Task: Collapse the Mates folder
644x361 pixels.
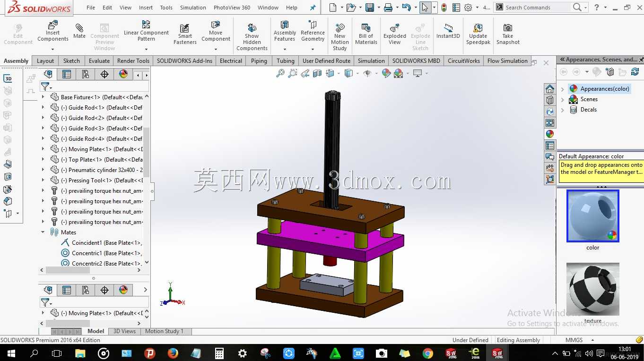Action: click(x=43, y=232)
